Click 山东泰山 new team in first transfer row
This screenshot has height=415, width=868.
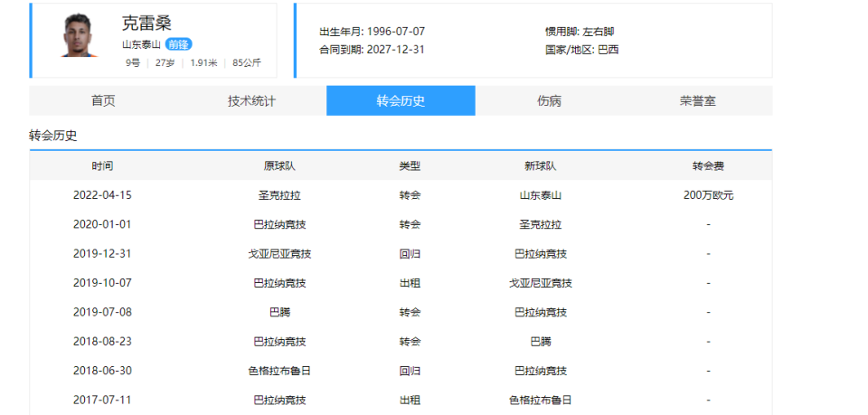(540, 195)
